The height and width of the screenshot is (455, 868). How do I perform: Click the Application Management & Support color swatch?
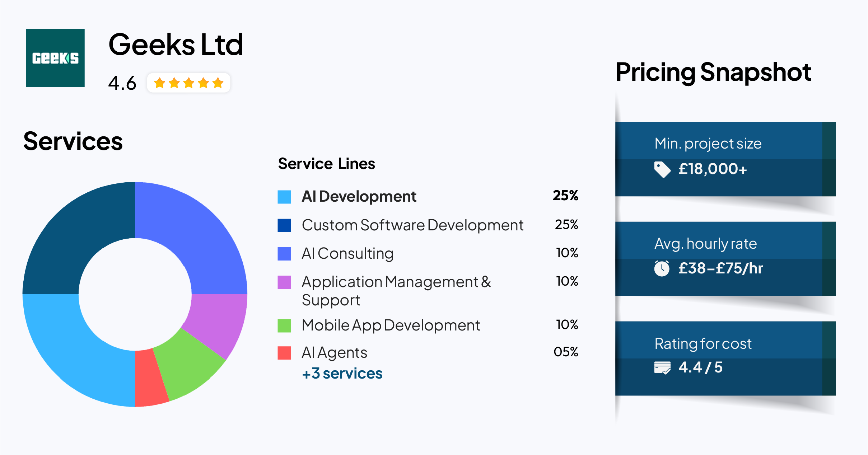click(284, 282)
